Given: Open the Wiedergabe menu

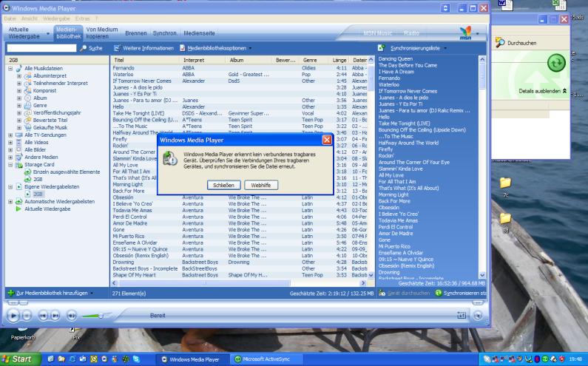Looking at the screenshot, I should coord(56,18).
